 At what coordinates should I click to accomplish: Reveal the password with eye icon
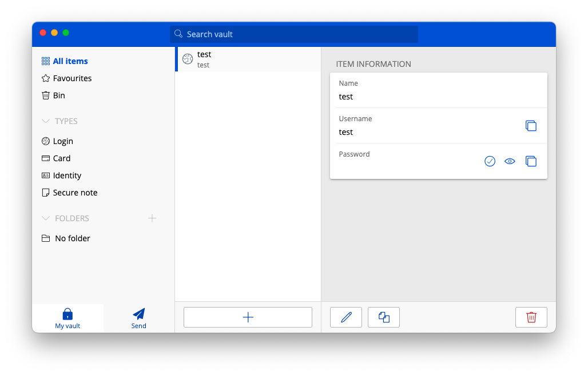[510, 161]
